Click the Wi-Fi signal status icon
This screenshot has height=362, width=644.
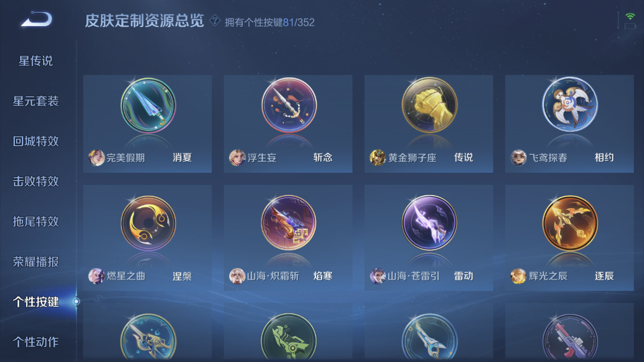pos(630,16)
